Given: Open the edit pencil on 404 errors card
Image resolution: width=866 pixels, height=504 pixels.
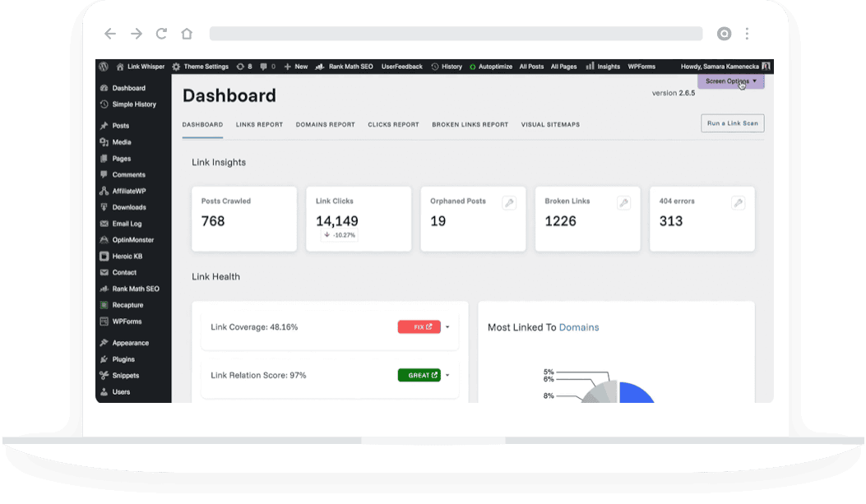Looking at the screenshot, I should click(738, 201).
